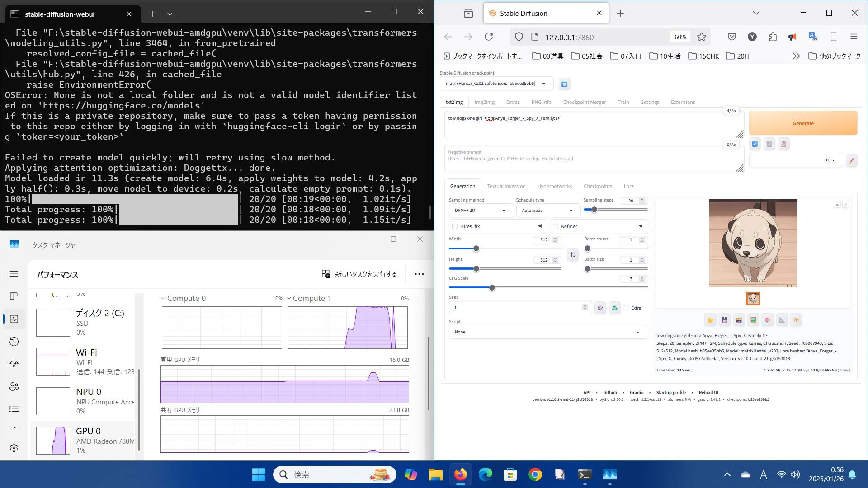Adjust the Width slider handle
Image resolution: width=868 pixels, height=488 pixels.
pyautogui.click(x=476, y=249)
